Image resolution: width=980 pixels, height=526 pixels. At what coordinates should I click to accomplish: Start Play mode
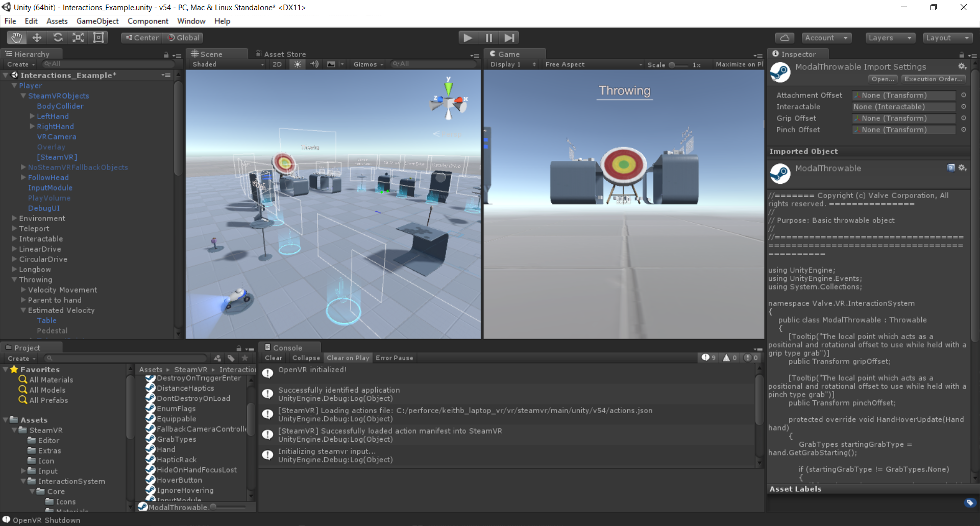click(x=468, y=38)
